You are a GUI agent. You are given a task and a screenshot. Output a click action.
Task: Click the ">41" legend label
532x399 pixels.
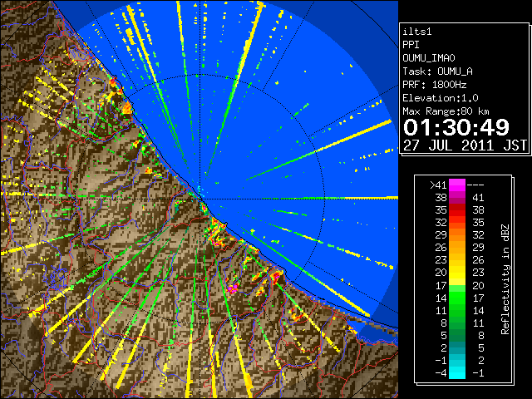point(438,185)
